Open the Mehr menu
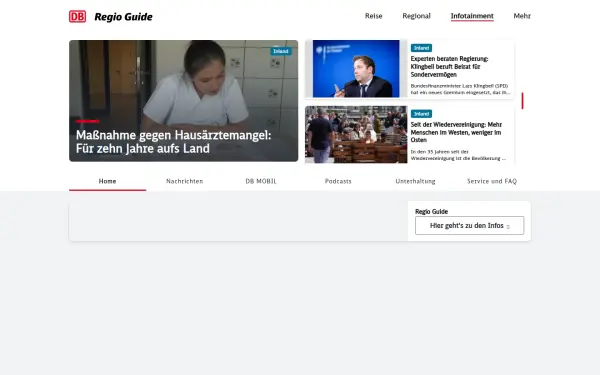The image size is (600, 375). pos(522,16)
